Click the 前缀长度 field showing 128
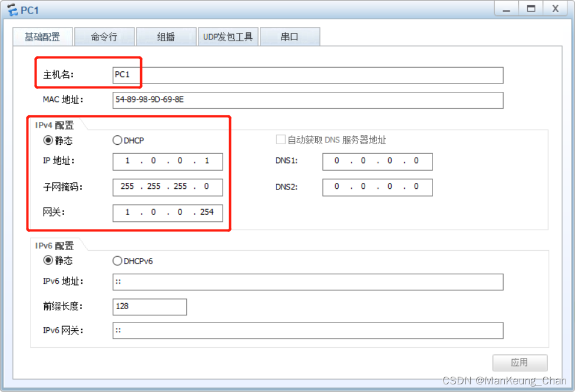The height and width of the screenshot is (392, 575). pos(150,307)
